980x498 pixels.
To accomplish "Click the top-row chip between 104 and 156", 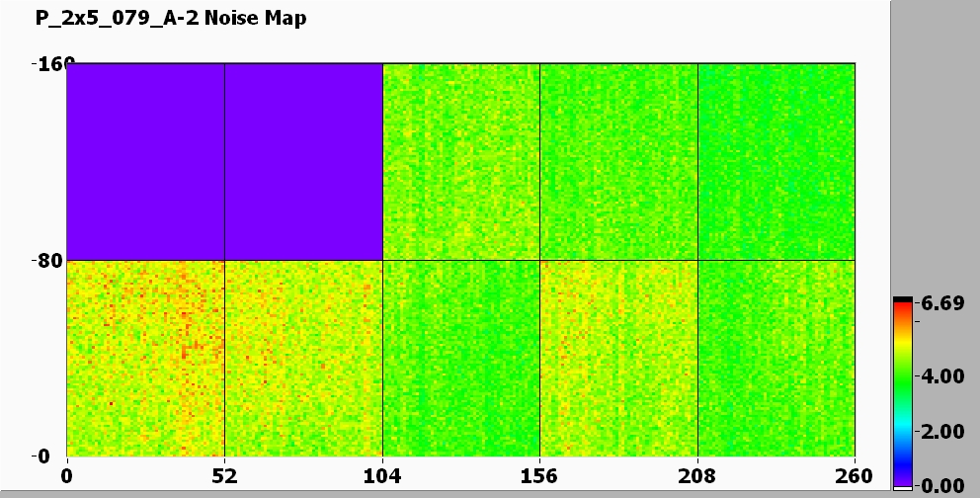I will coord(461,162).
